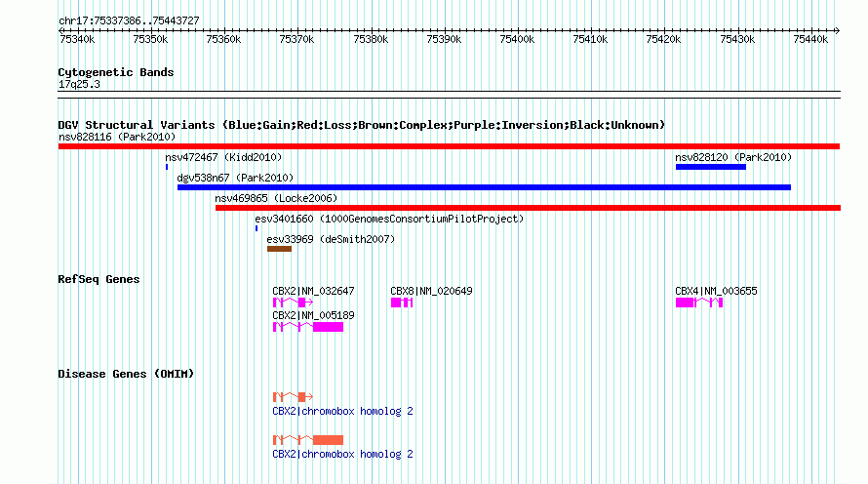
Task: Click the 75420k ruler tick label
Action: coord(664,39)
